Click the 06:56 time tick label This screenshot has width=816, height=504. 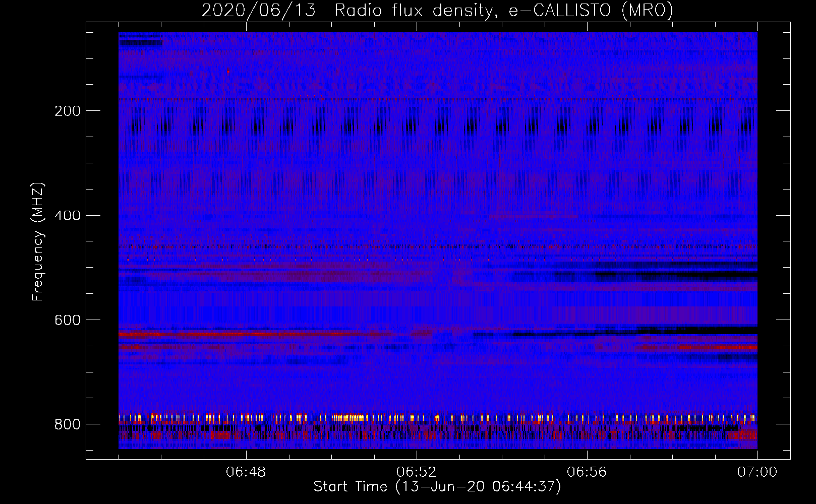coord(587,472)
